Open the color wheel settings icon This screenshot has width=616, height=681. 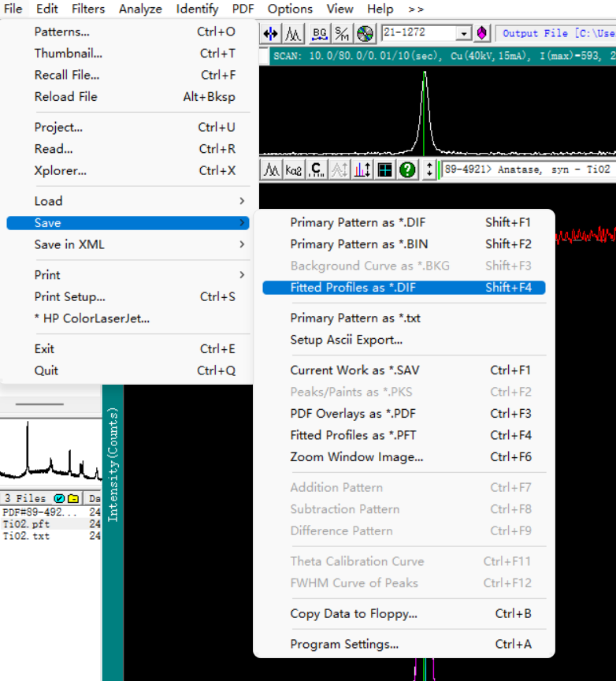(364, 33)
